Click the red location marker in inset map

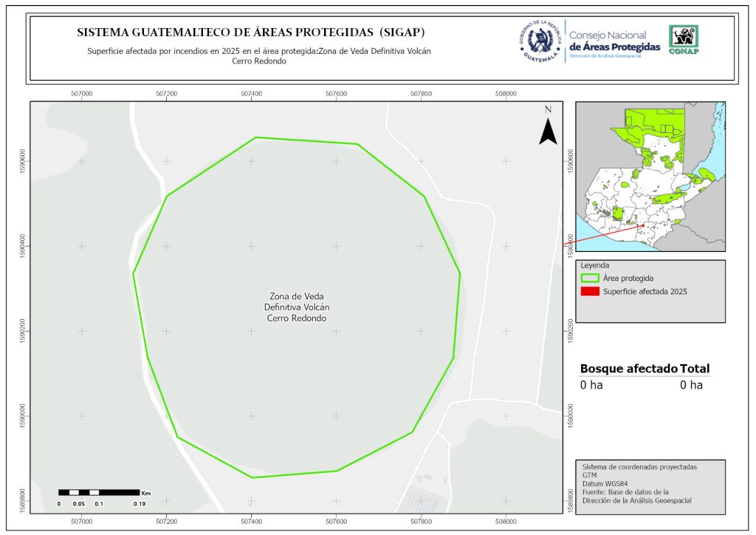[x=644, y=225]
